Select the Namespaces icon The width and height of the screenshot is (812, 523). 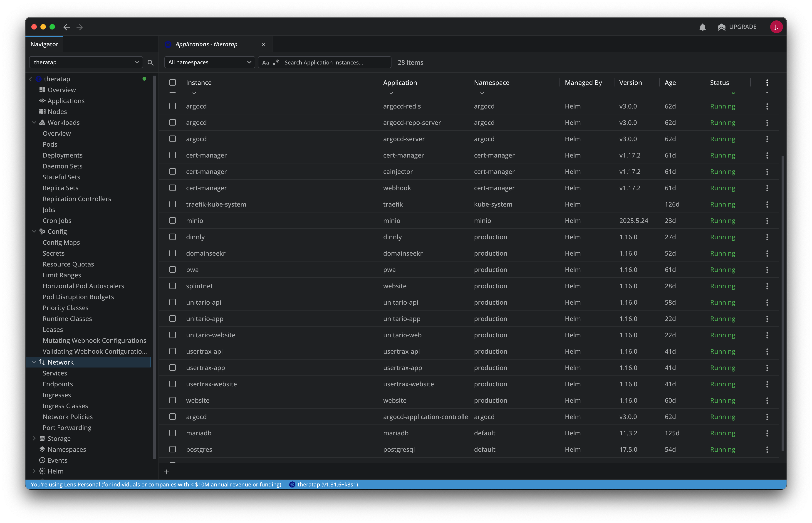click(42, 449)
